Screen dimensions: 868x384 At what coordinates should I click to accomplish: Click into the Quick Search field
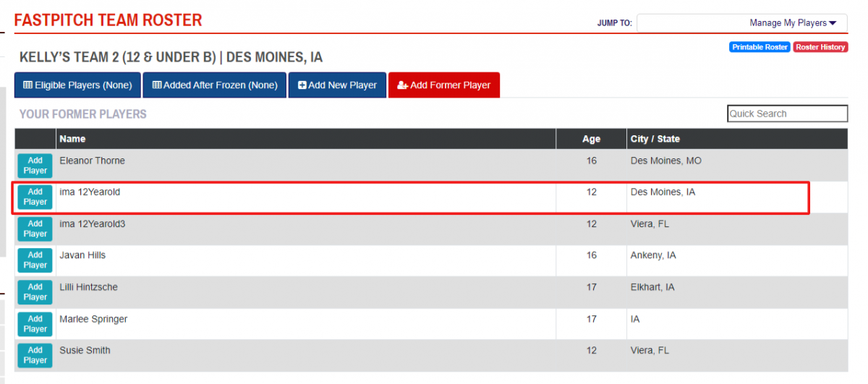tap(787, 114)
